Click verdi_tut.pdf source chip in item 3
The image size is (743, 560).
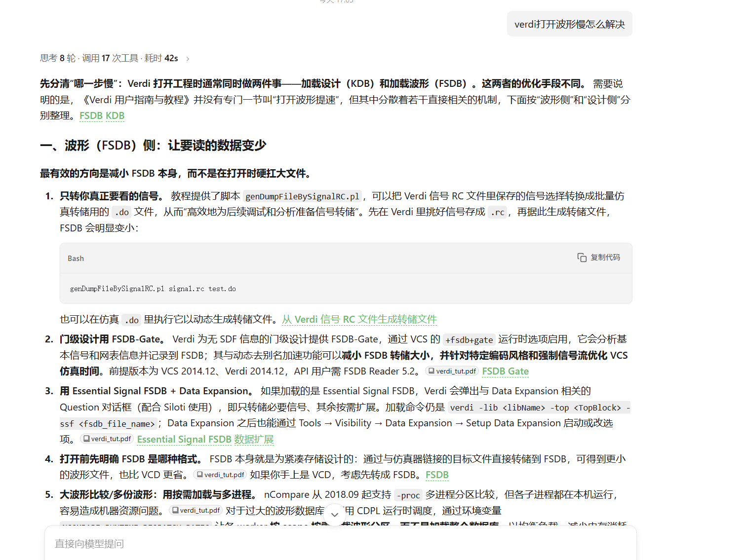pos(107,439)
